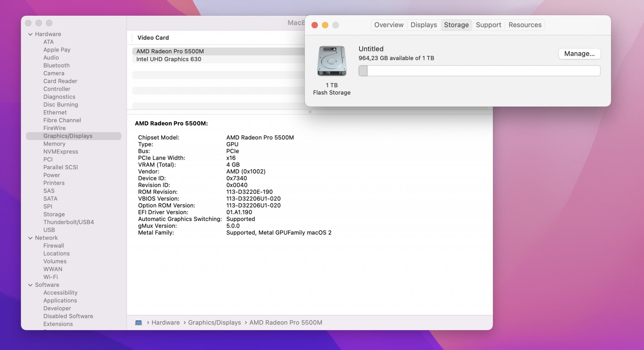This screenshot has height=350, width=644.
Task: Click the flash storage disk icon
Action: (331, 61)
